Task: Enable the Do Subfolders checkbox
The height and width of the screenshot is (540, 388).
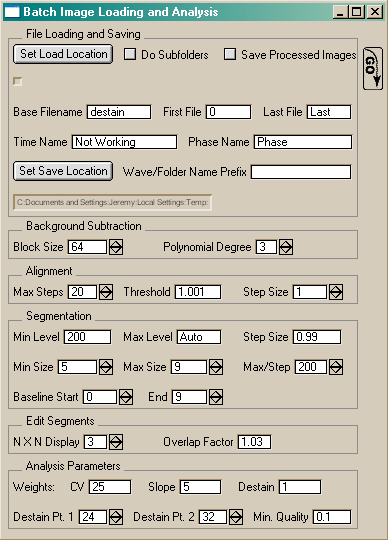Action: 129,54
